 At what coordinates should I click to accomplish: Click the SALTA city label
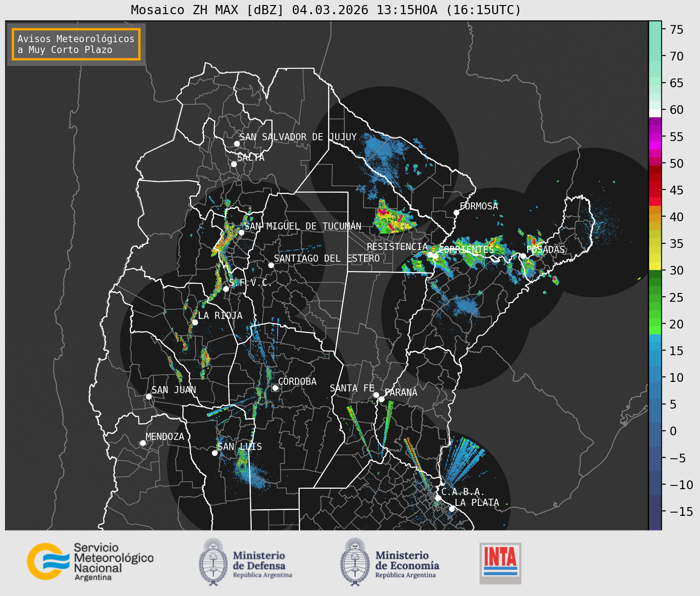250,157
